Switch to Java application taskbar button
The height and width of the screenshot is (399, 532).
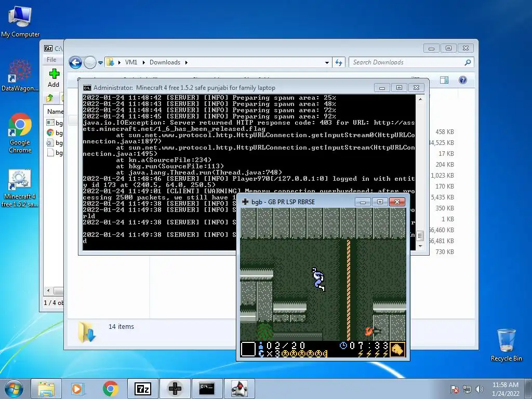(239, 389)
